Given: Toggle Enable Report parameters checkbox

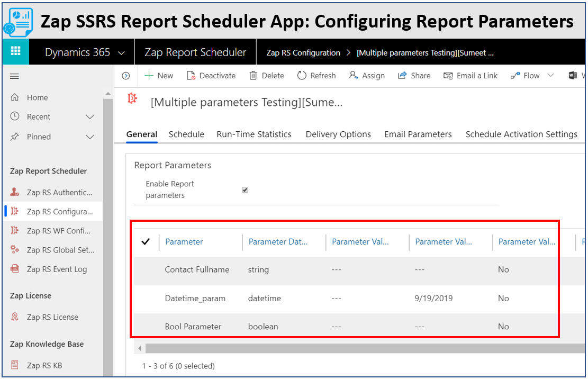Looking at the screenshot, I should pyautogui.click(x=245, y=190).
